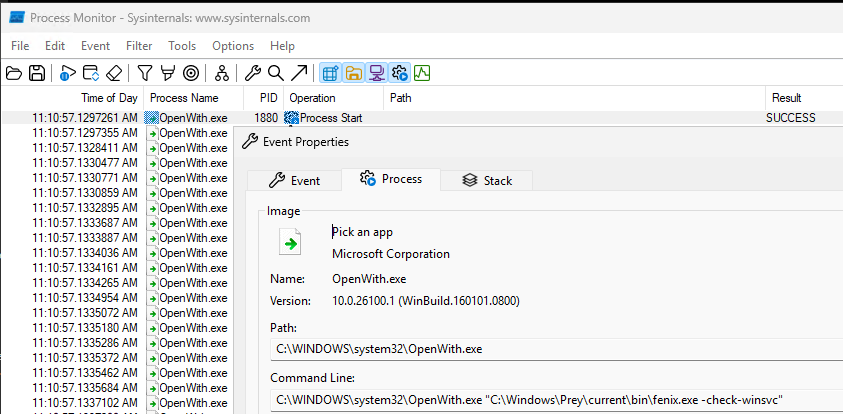Image resolution: width=843 pixels, height=414 pixels.
Task: Toggle Show Profiling Events graph icon
Action: tap(422, 73)
